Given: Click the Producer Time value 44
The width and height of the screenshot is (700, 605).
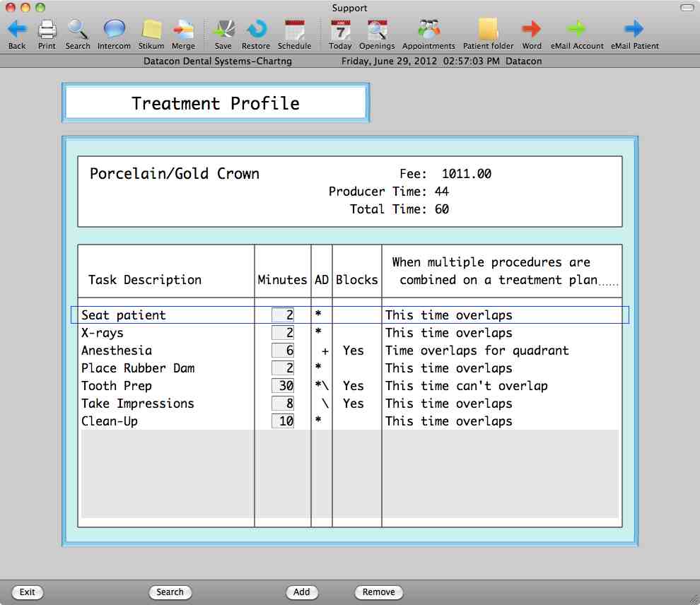Looking at the screenshot, I should (x=441, y=192).
